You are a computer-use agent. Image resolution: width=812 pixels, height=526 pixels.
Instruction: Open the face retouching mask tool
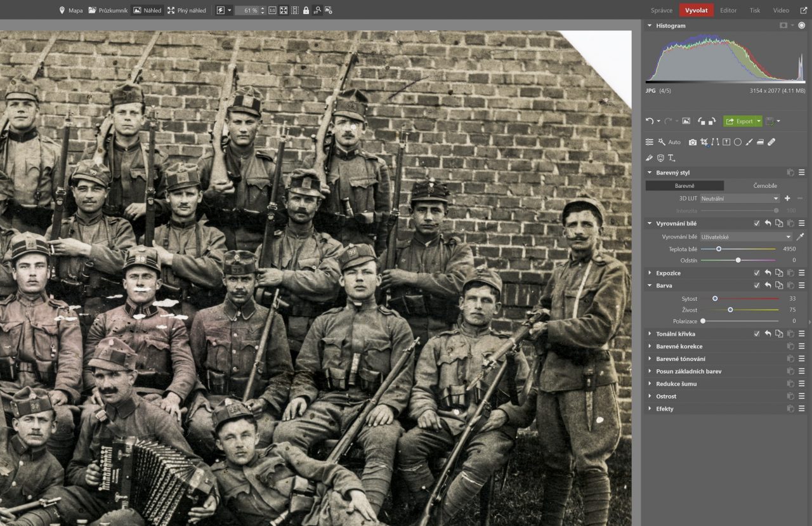click(660, 157)
